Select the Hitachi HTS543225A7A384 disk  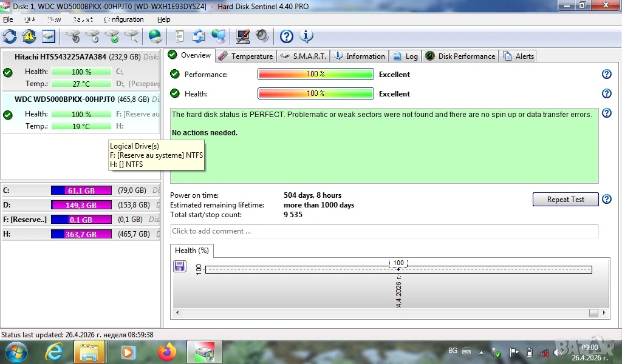pyautogui.click(x=60, y=56)
